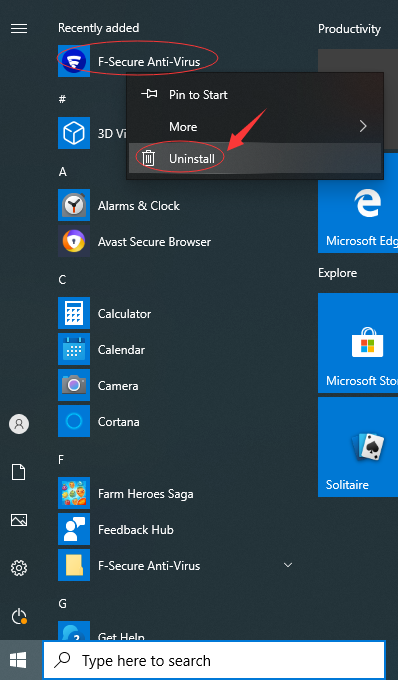Click the Type here to search box

click(x=214, y=660)
